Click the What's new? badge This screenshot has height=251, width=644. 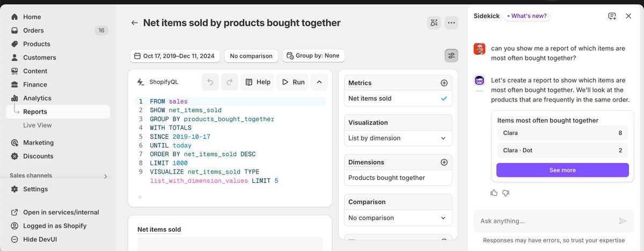[x=527, y=16]
